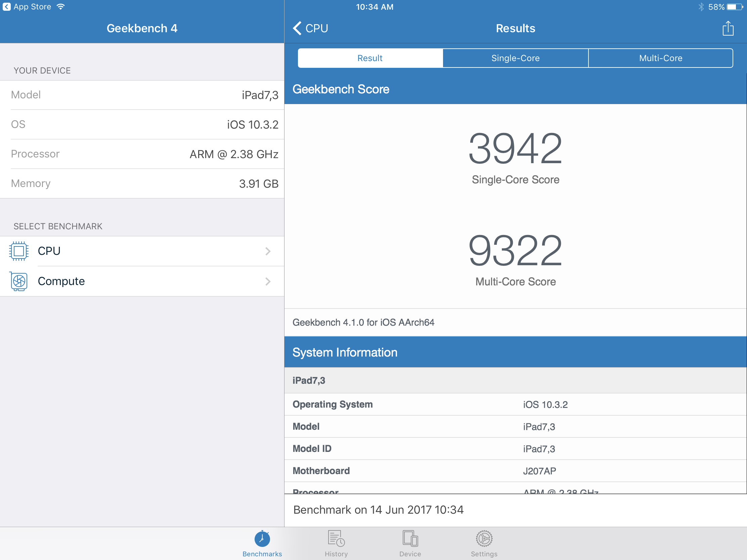The height and width of the screenshot is (560, 747).
Task: Tap the Compute benchmark icon
Action: tap(19, 281)
